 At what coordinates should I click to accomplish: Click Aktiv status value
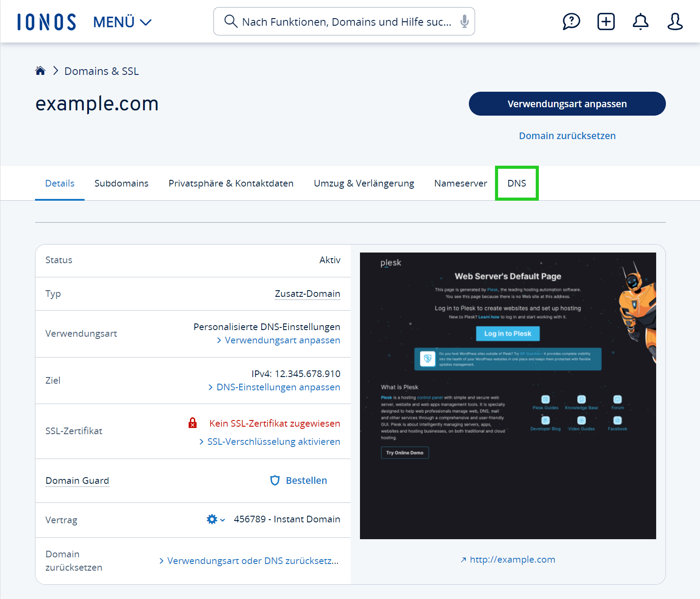tap(330, 260)
